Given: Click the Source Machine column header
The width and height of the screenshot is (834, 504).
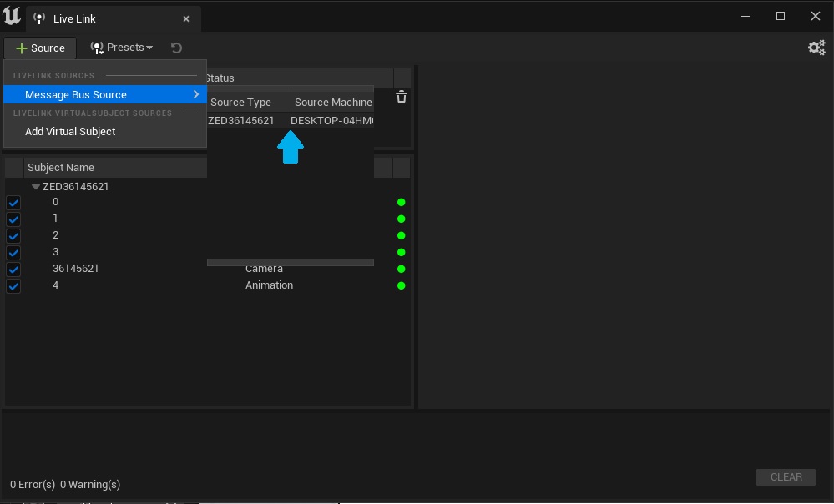Looking at the screenshot, I should (x=333, y=102).
